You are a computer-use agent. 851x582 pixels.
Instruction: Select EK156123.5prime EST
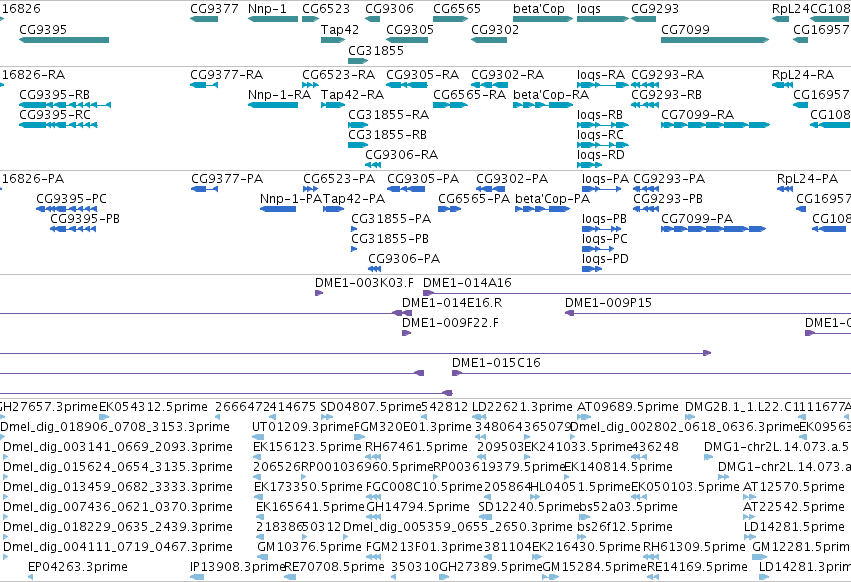pyautogui.click(x=258, y=457)
